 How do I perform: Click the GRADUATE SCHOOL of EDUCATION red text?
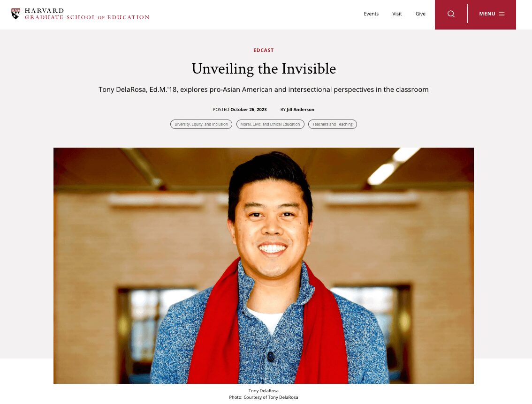point(87,17)
